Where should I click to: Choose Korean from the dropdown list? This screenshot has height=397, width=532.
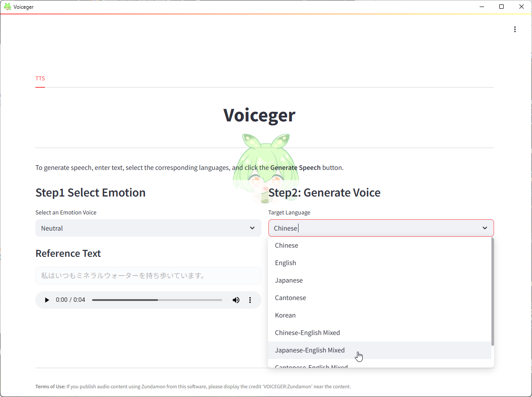pyautogui.click(x=285, y=315)
